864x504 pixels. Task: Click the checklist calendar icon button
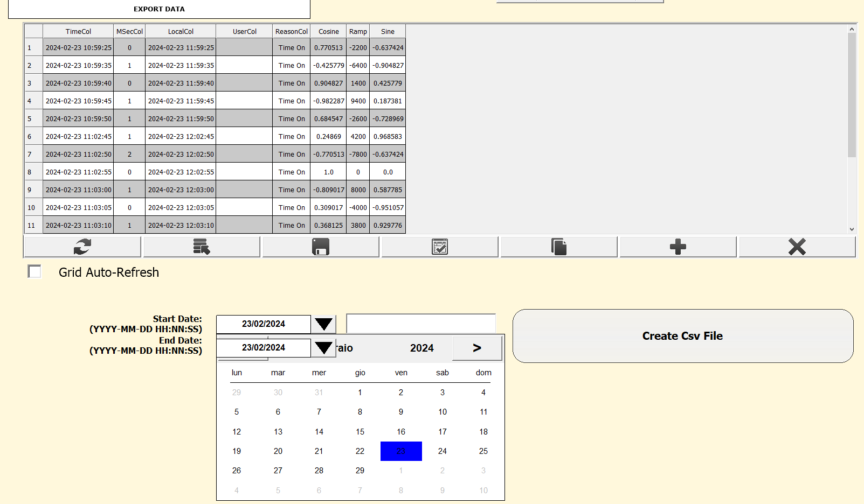(x=440, y=247)
